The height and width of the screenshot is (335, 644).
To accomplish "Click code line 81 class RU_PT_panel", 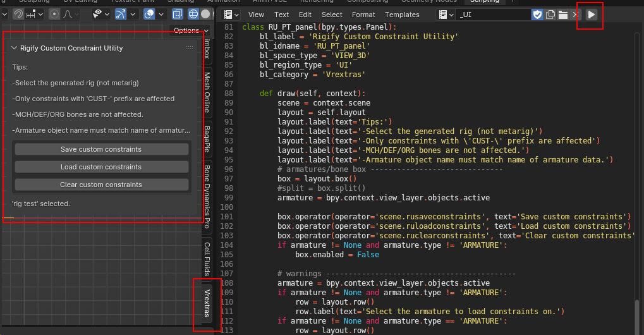I will 320,27.
